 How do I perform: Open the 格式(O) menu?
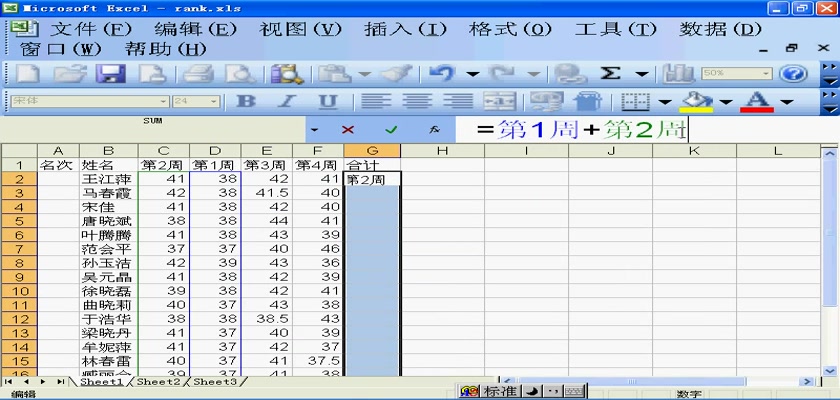tap(510, 29)
